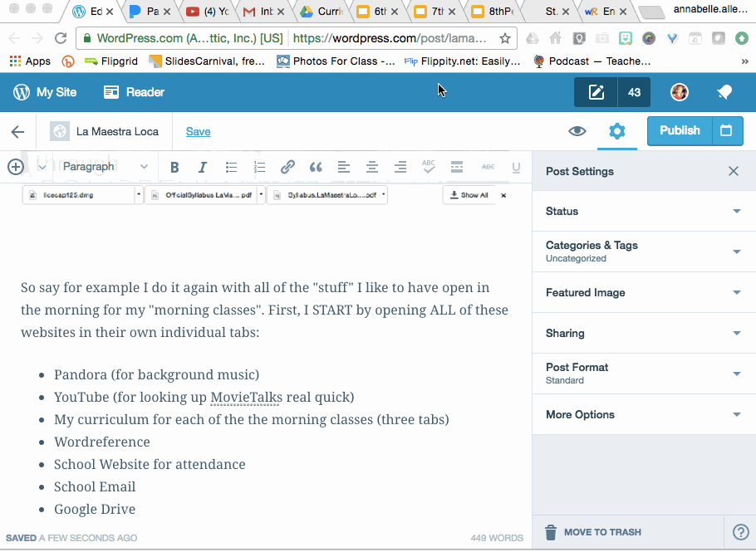The height and width of the screenshot is (552, 756).
Task: Toggle the bulleted list button
Action: tap(231, 167)
